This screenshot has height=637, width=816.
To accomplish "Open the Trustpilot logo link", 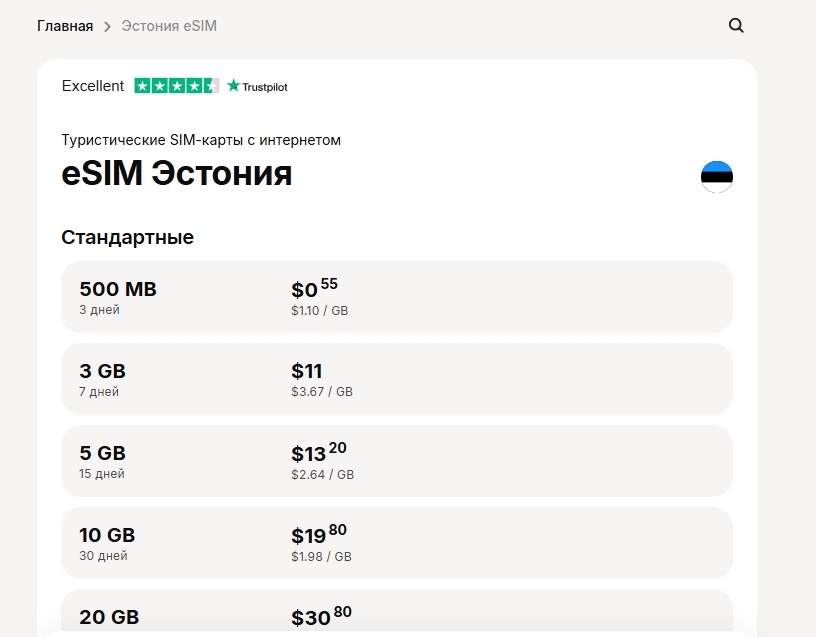I will (x=258, y=86).
